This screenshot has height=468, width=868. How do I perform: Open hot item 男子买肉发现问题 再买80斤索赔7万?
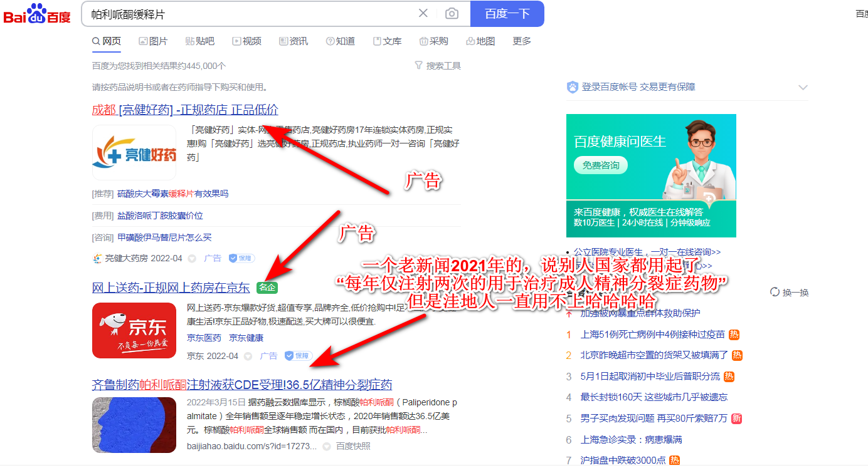pos(654,419)
